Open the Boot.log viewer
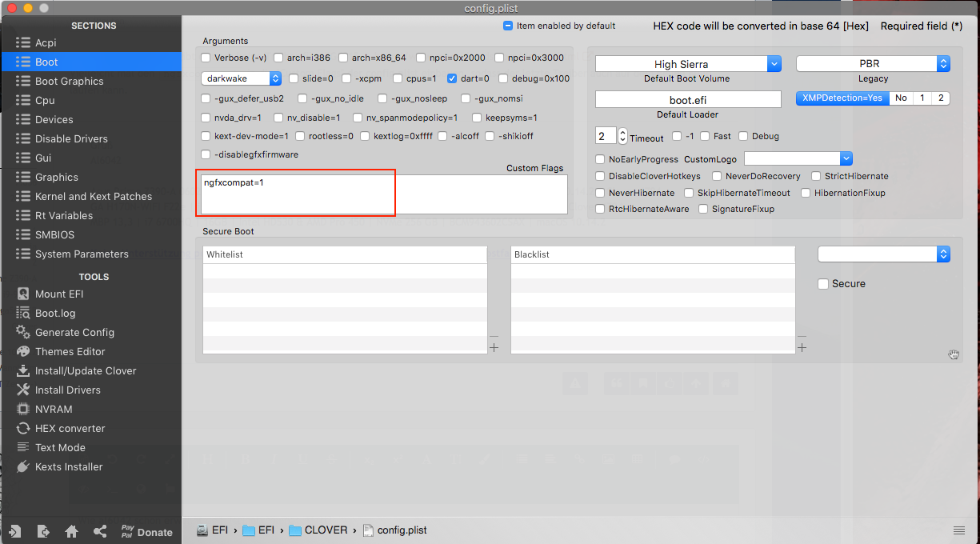 click(x=55, y=313)
